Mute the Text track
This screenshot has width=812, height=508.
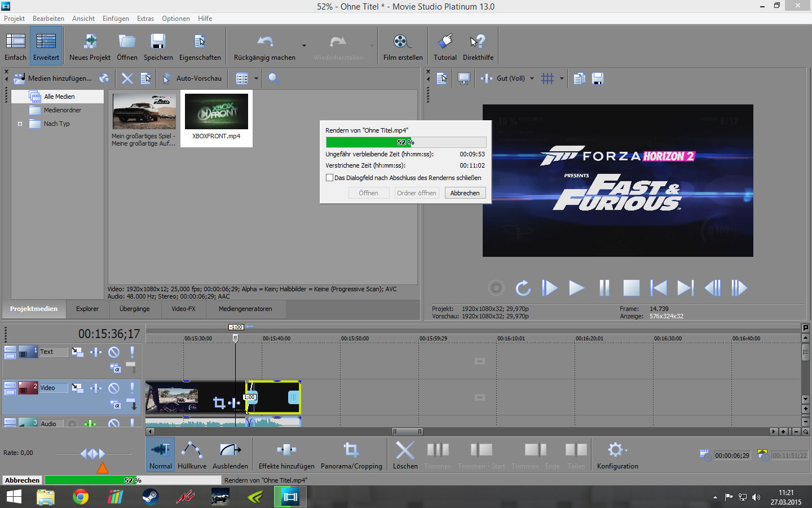click(x=114, y=352)
